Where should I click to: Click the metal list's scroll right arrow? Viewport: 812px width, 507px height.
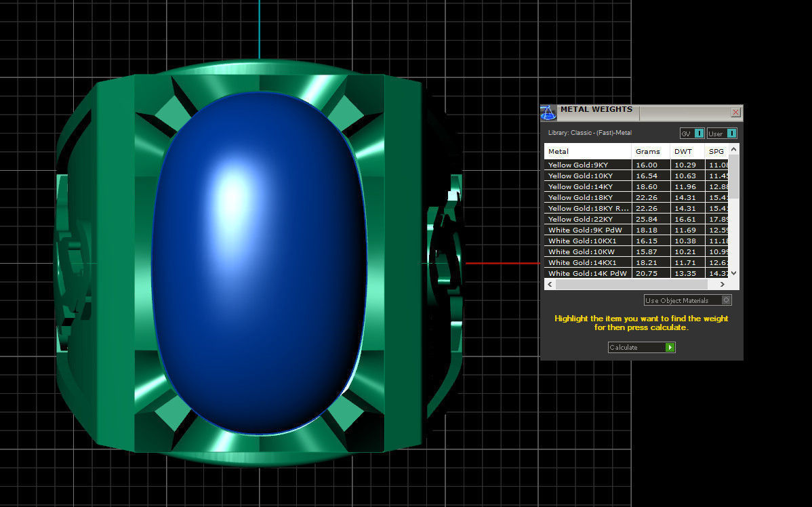[x=723, y=284]
